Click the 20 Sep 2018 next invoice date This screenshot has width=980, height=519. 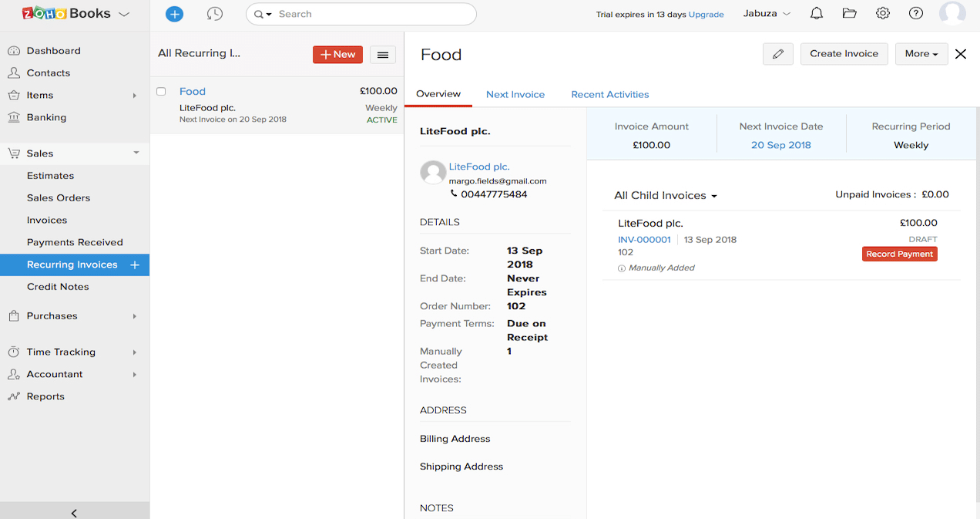pyautogui.click(x=781, y=145)
